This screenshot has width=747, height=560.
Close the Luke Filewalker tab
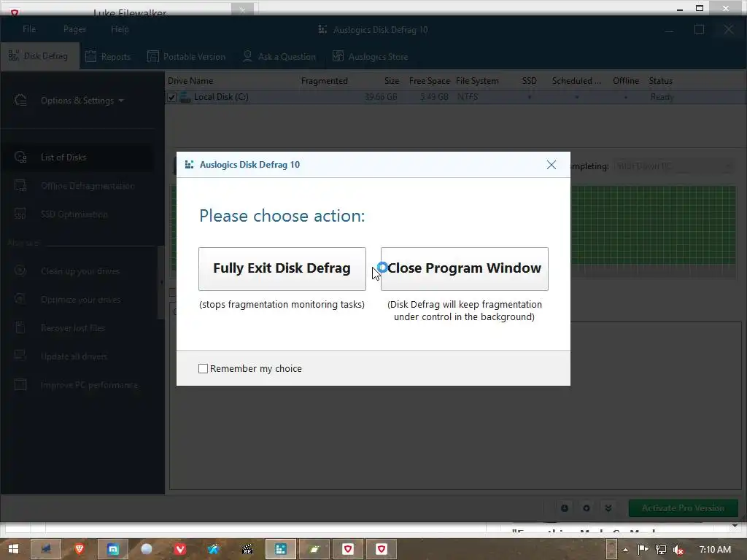(x=242, y=9)
